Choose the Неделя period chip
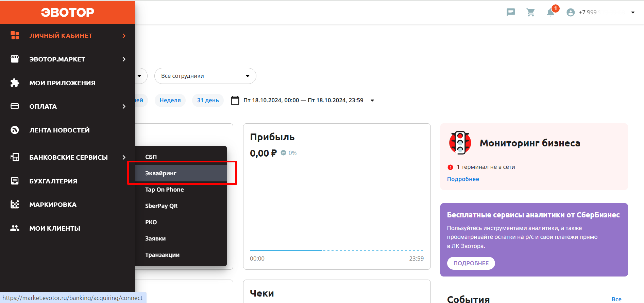This screenshot has width=644, height=303. [170, 100]
